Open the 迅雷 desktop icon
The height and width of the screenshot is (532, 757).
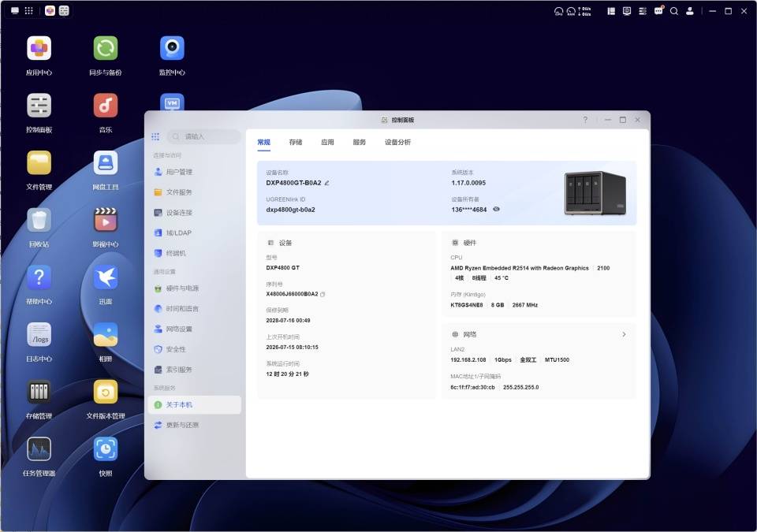(106, 277)
